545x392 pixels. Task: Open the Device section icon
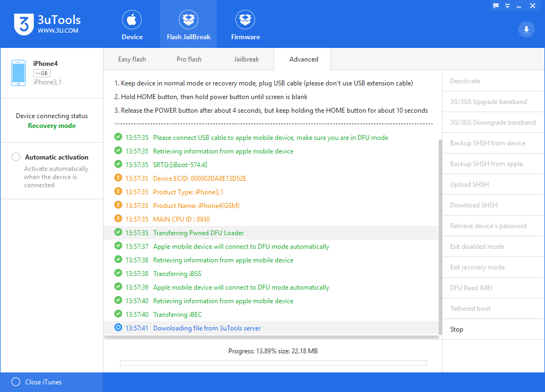[132, 20]
